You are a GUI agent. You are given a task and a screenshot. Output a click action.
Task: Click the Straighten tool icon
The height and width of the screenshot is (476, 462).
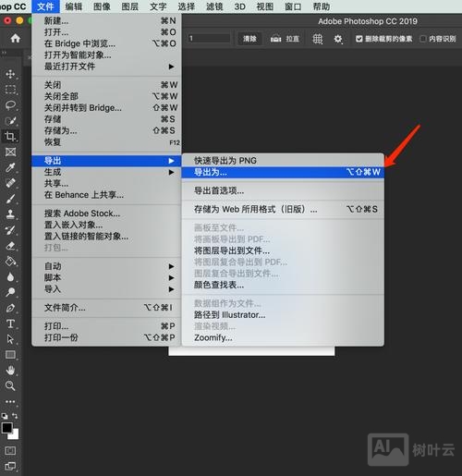(275, 39)
